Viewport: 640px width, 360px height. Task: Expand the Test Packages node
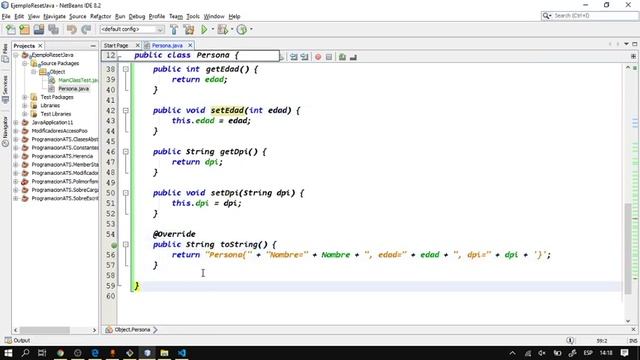coord(25,97)
